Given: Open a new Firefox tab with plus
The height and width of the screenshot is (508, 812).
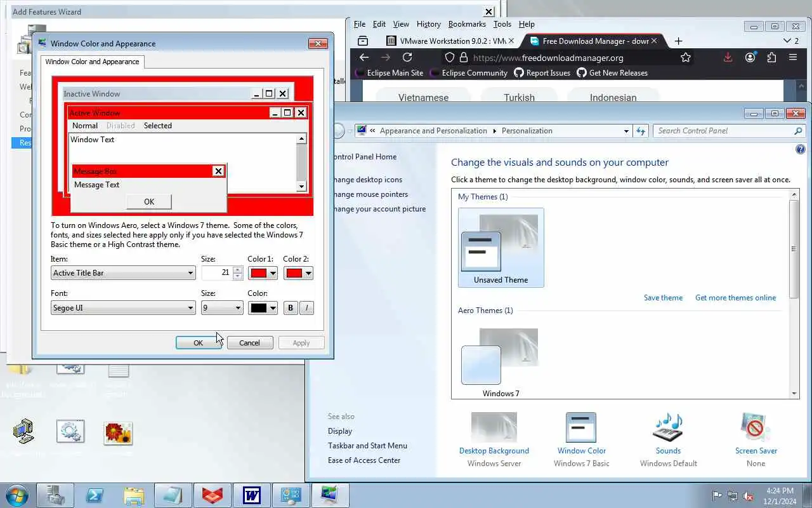Looking at the screenshot, I should point(678,41).
